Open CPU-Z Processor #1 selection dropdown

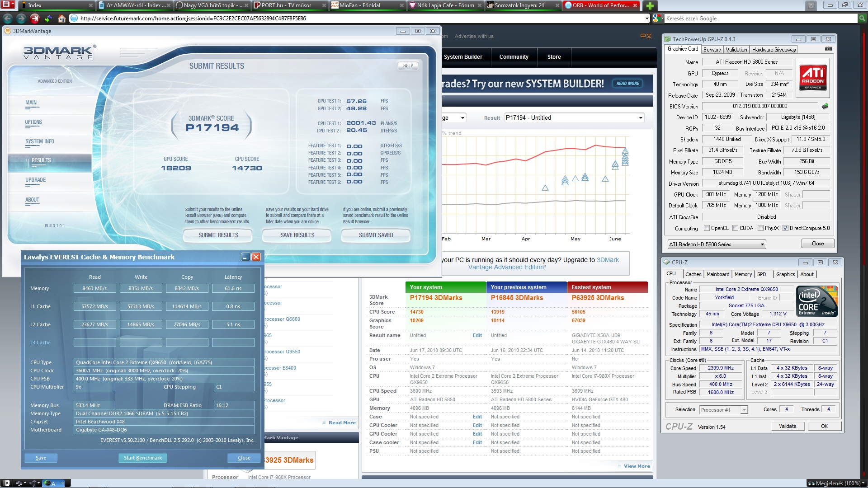723,410
